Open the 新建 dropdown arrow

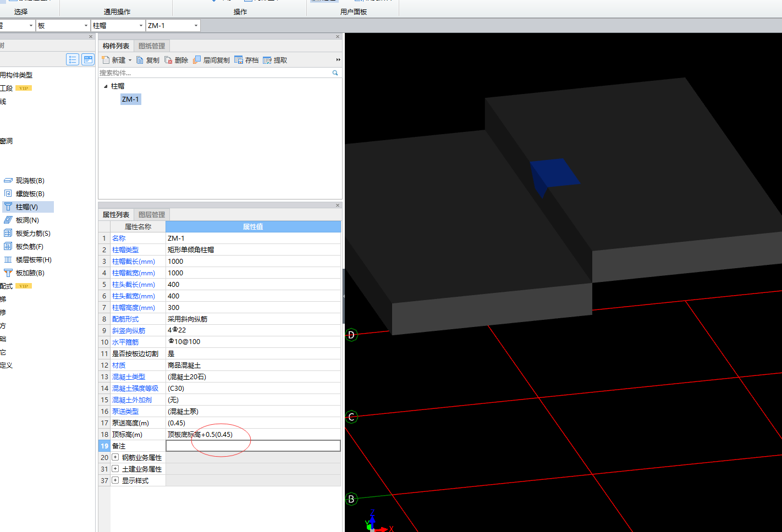click(x=130, y=60)
